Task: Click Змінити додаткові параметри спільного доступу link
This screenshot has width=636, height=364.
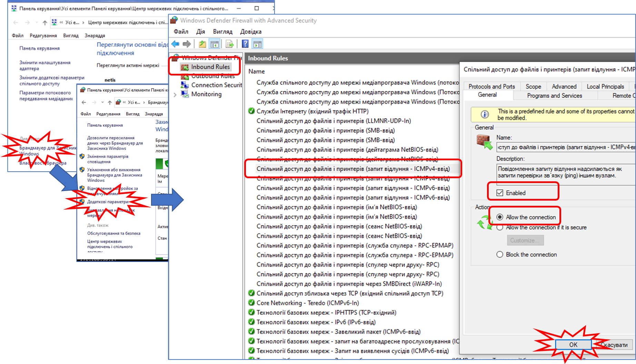Action: tap(52, 81)
